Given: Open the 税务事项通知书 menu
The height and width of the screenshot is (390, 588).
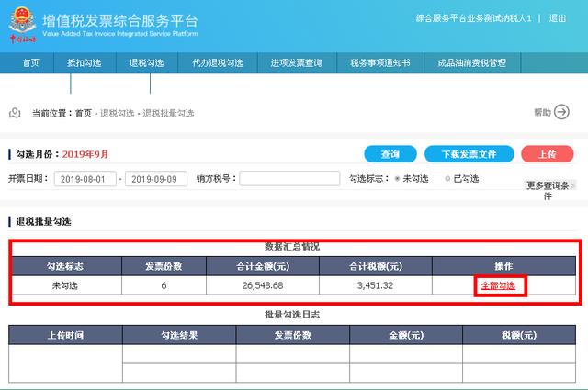Looking at the screenshot, I should click(380, 63).
